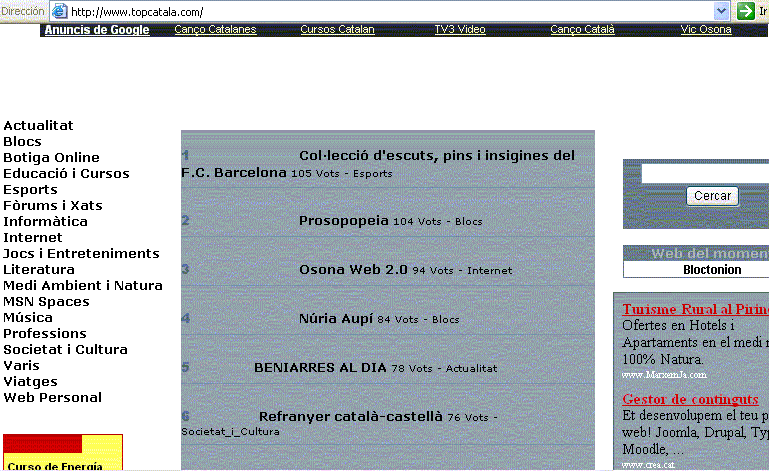Click the Curso de Energía banner ad
This screenshot has width=769, height=471.
click(63, 452)
